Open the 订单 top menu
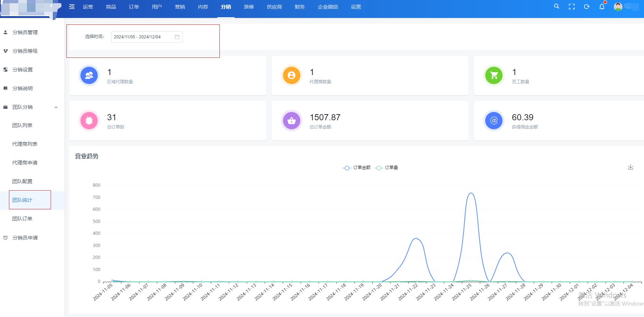Image resolution: width=644 pixels, height=317 pixels. 134,7
